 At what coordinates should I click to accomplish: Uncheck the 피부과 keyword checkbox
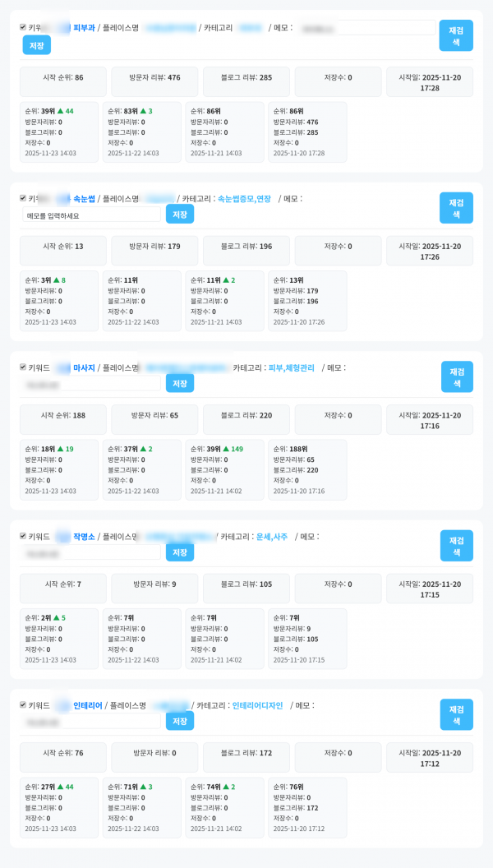[x=23, y=27]
